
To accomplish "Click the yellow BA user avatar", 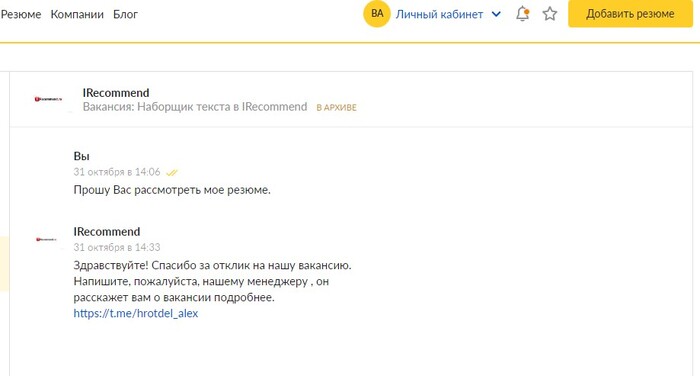I will pos(377,14).
